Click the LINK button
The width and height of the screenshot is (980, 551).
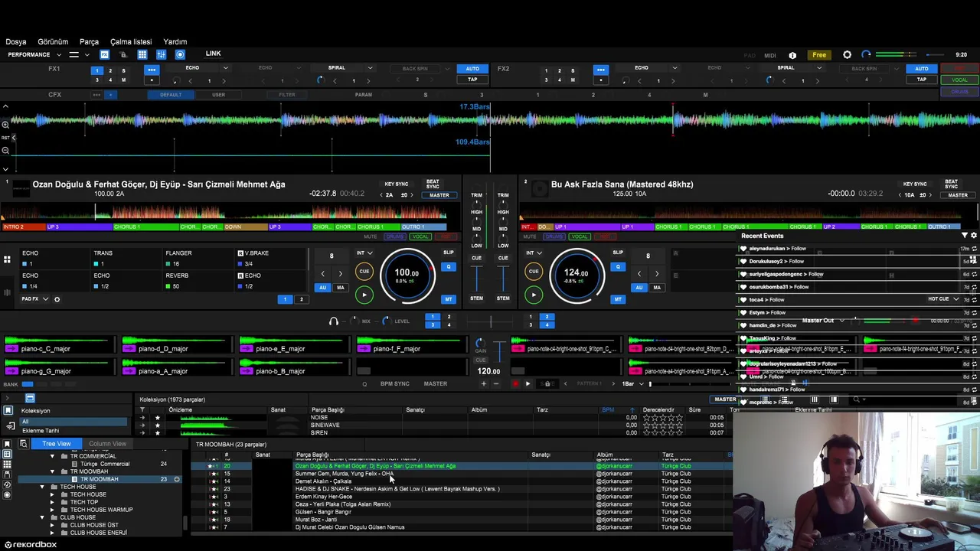[x=213, y=54]
